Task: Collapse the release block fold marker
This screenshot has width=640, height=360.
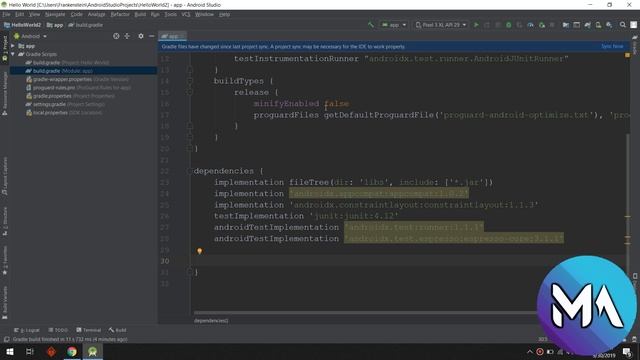Action: [189, 92]
